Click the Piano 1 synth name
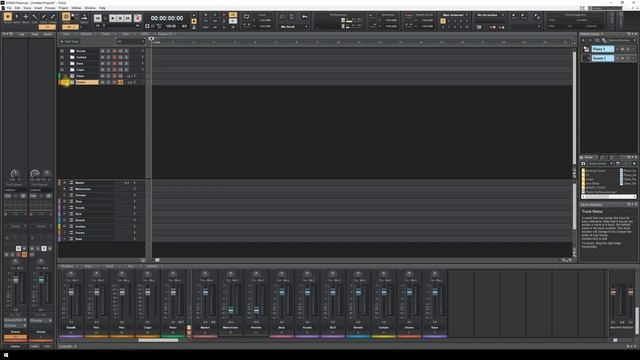Screen dimensions: 640x360 click(602, 49)
